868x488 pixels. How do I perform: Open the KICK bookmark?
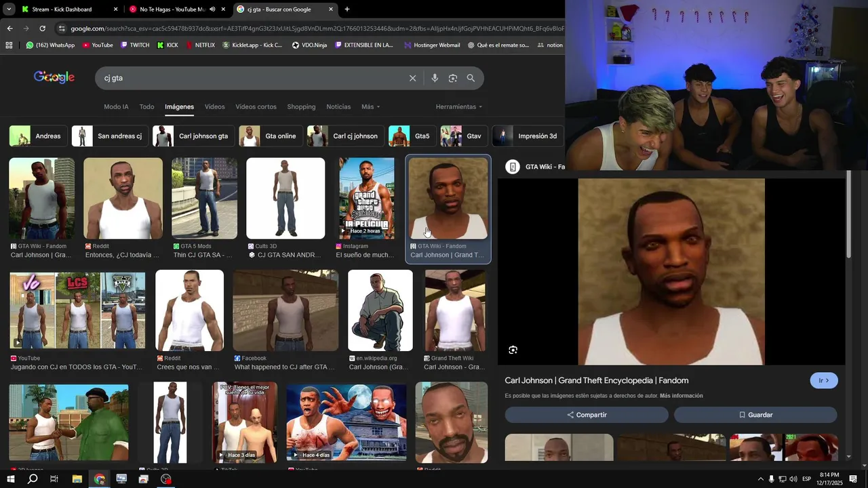167,45
